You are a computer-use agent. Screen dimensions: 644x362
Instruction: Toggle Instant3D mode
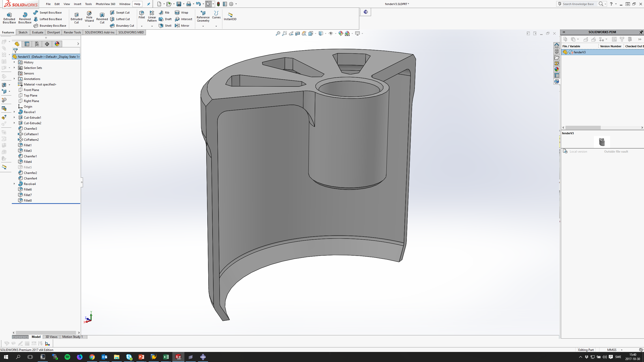coord(230,16)
